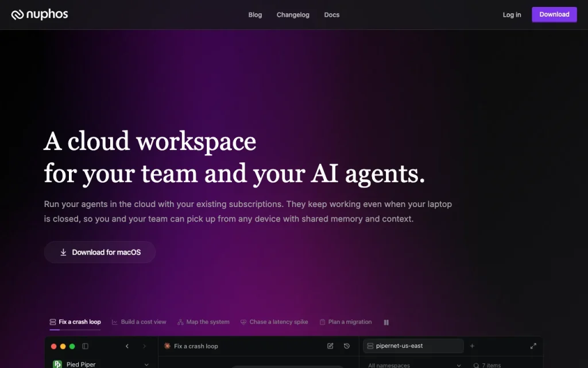Click the server icon next to pipernet-us-east
The width and height of the screenshot is (588, 368).
pos(370,346)
